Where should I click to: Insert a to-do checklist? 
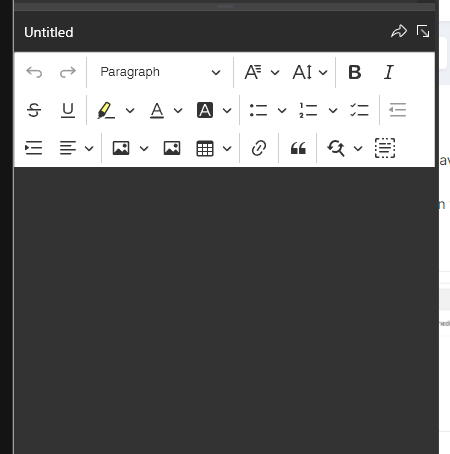coord(359,110)
